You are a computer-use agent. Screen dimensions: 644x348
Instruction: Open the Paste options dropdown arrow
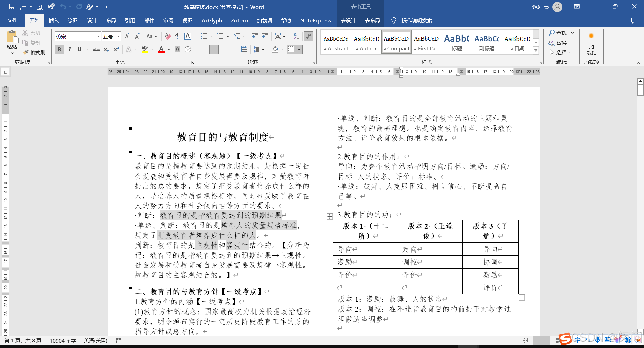[12, 53]
